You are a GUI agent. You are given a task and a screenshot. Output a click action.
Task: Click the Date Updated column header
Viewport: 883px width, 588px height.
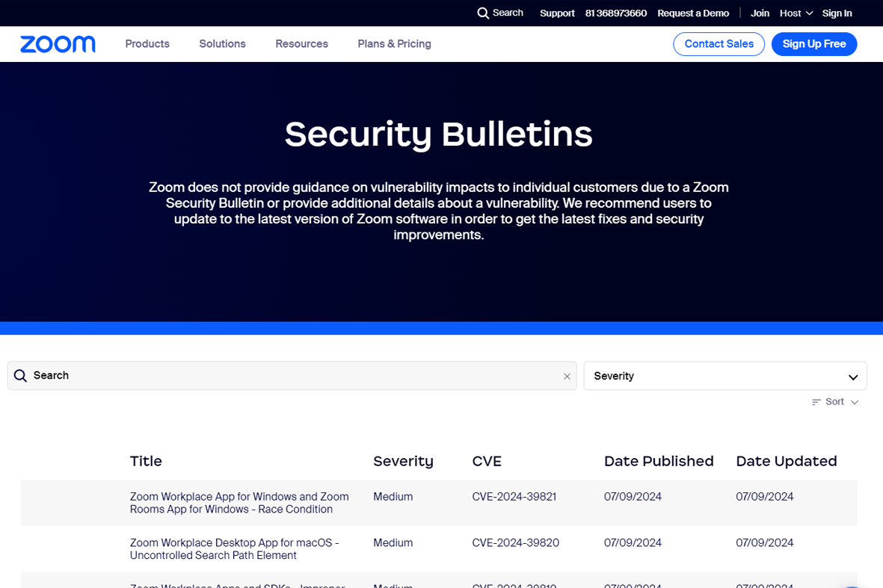[786, 462]
